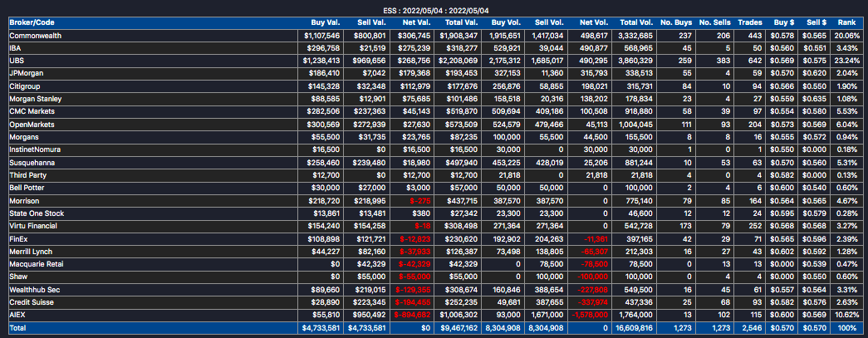Screen dimensions: 868x338
Task: Click Susquehanna buy value $258,460
Action: (324, 163)
